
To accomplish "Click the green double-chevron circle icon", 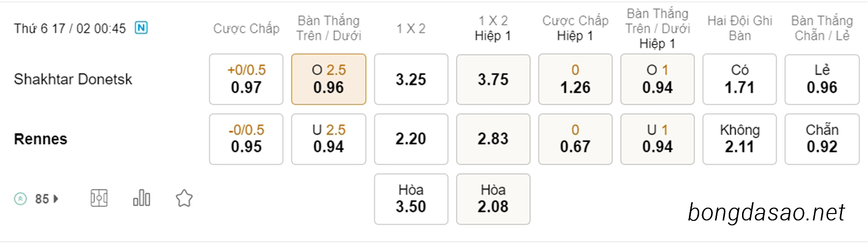I will pyautogui.click(x=20, y=199).
